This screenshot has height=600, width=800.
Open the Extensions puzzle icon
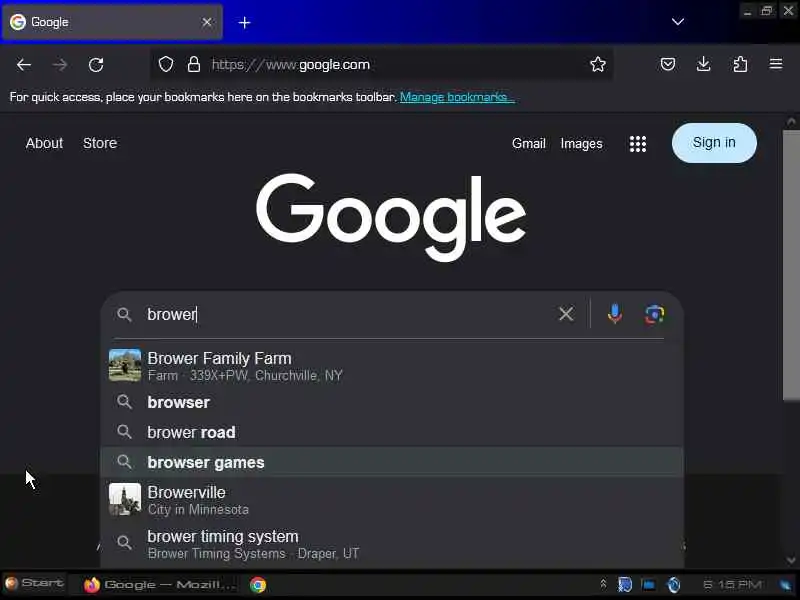[740, 64]
